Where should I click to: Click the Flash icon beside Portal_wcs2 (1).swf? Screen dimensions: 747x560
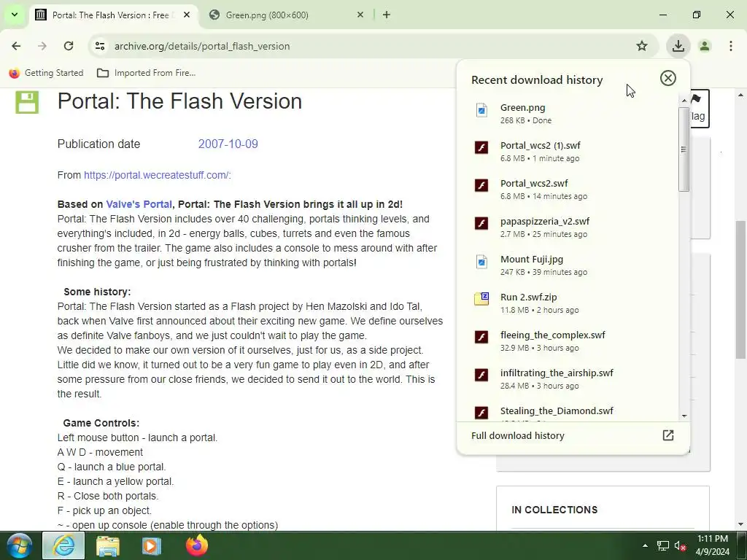coord(481,147)
